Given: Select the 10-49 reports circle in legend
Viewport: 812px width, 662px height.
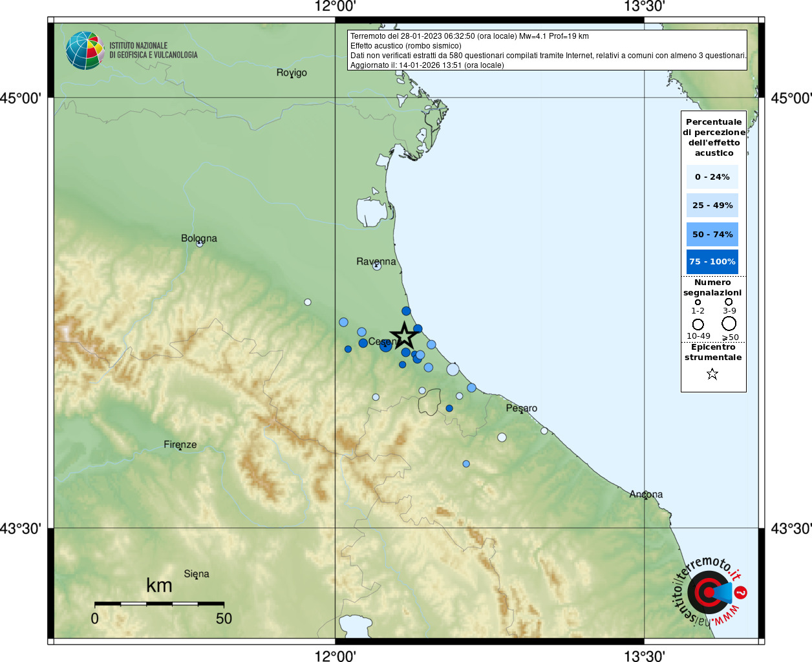Looking at the screenshot, I should [x=698, y=324].
